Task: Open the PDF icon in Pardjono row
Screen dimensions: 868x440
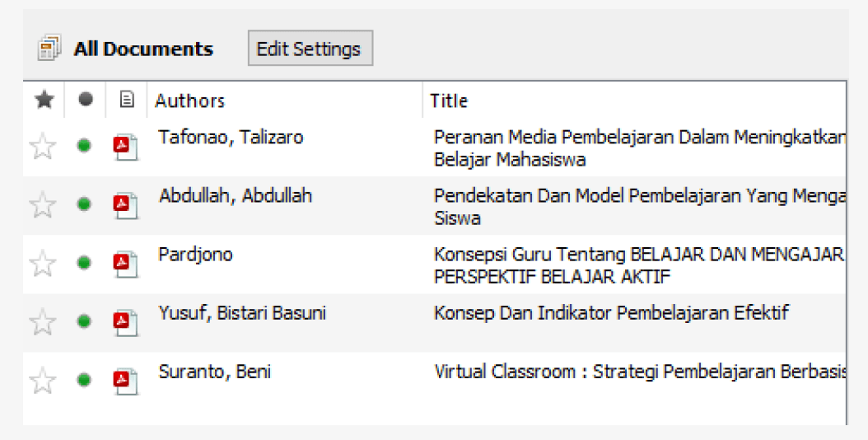Action: point(124,264)
